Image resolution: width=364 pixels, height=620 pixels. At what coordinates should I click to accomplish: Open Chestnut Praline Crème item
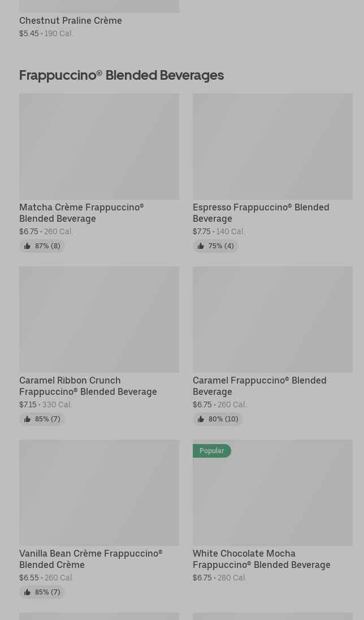click(71, 20)
